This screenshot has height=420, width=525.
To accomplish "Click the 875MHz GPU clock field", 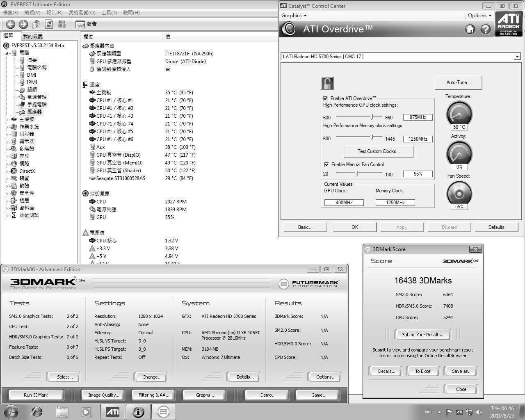I will click(418, 117).
